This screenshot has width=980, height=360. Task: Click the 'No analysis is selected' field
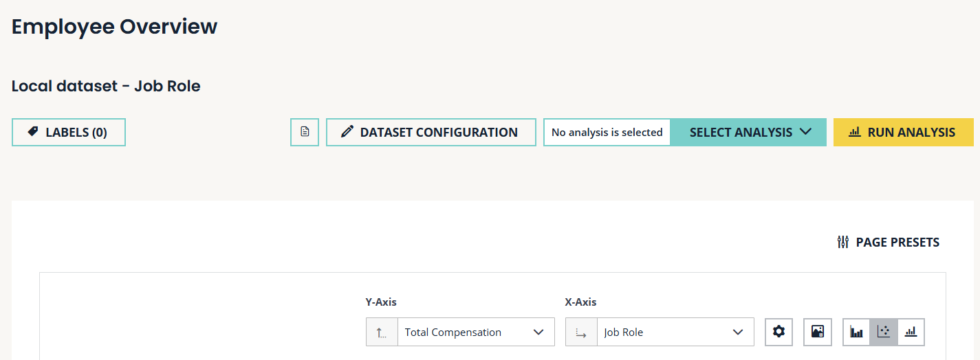pos(607,132)
